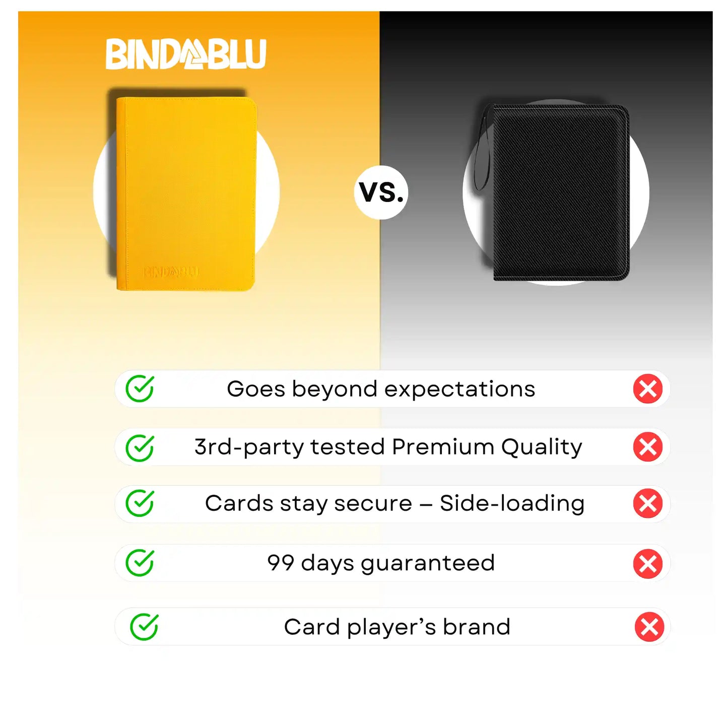This screenshot has width=728, height=728.
Task: Click red X beside Card player's brand
Action: (649, 627)
